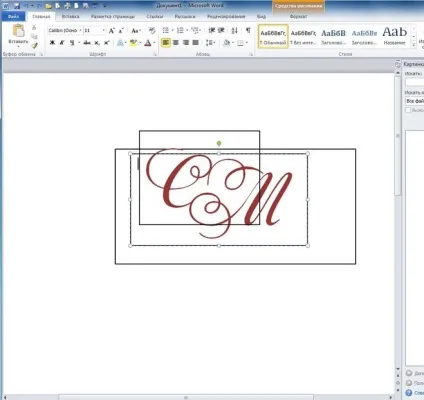
Task: Click the Shrink Font icon
Action: [121, 31]
